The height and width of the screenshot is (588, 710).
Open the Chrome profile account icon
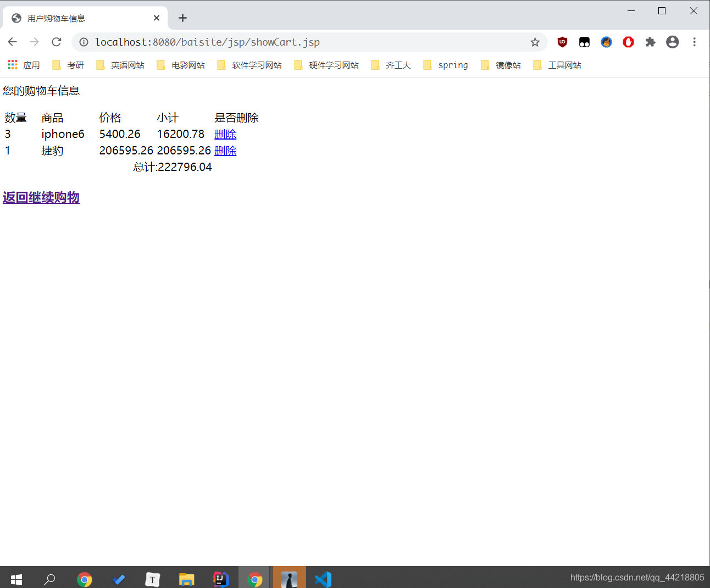[x=672, y=42]
